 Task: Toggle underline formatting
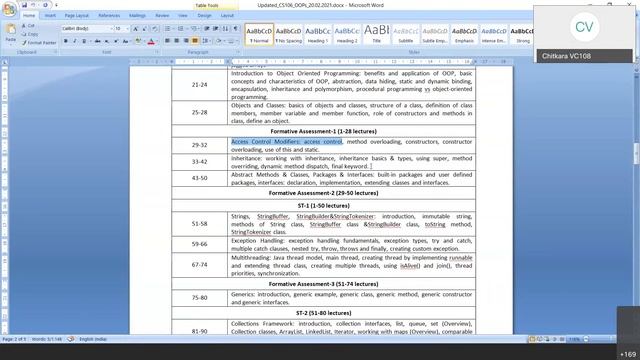84,41
